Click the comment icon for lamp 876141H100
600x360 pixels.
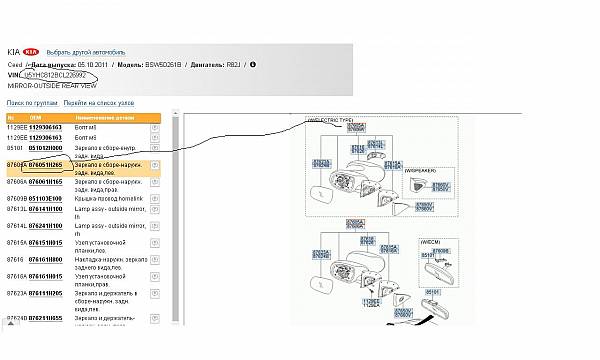tap(155, 209)
